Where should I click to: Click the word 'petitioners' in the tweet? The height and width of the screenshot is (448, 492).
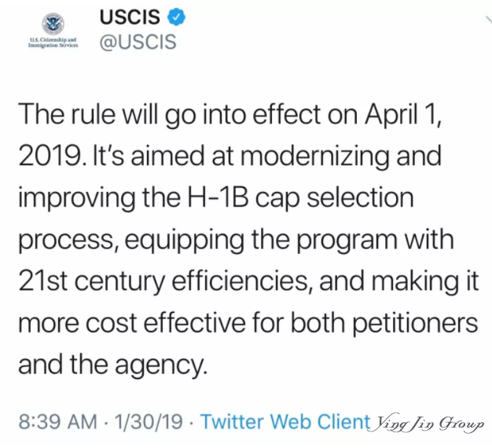416,325
